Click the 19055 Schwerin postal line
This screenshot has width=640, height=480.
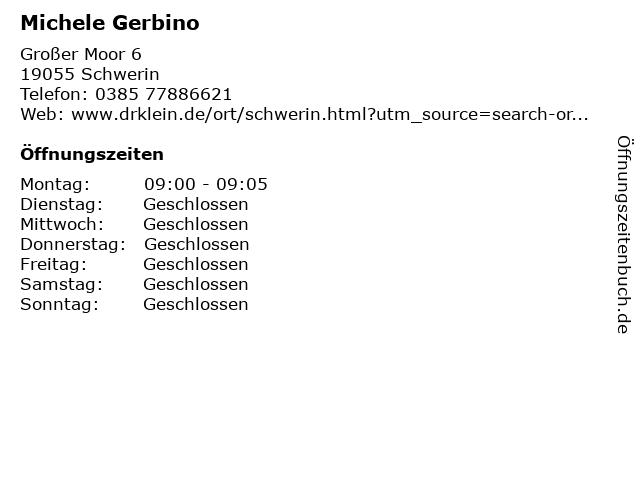[x=90, y=74]
